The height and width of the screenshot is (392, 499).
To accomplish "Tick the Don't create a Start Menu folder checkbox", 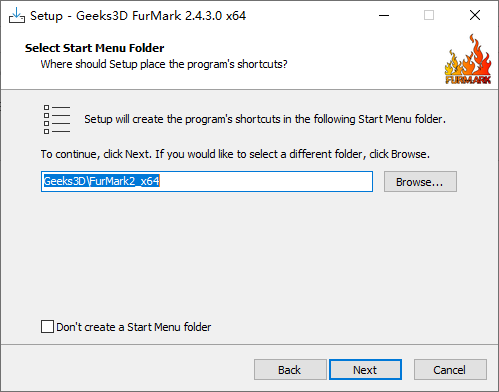I will tap(47, 327).
